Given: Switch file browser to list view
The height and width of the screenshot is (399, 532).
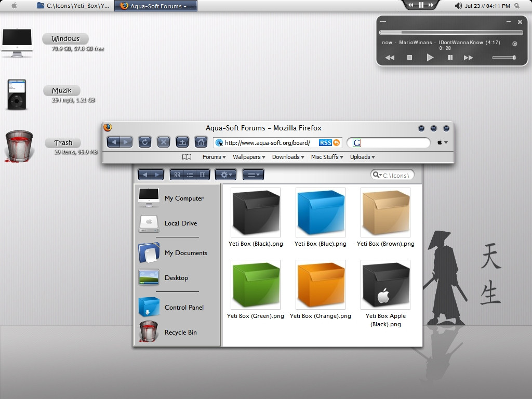Looking at the screenshot, I should pyautogui.click(x=190, y=175).
